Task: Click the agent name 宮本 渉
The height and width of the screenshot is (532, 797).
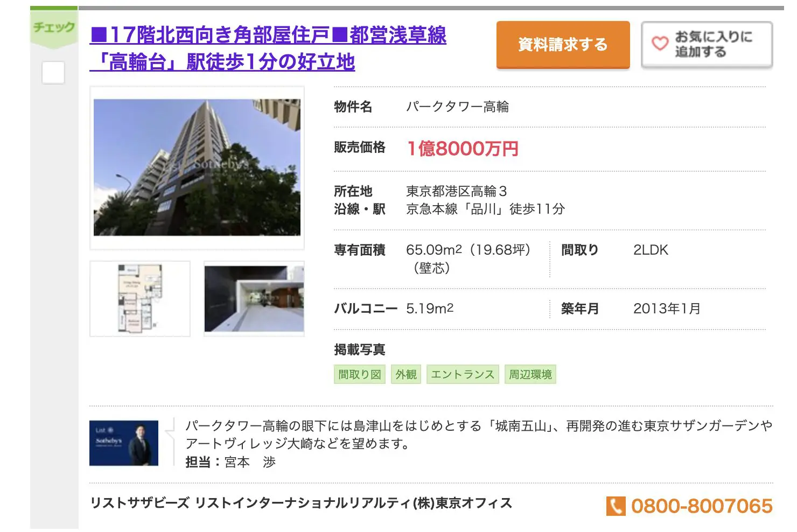Action: tap(249, 462)
